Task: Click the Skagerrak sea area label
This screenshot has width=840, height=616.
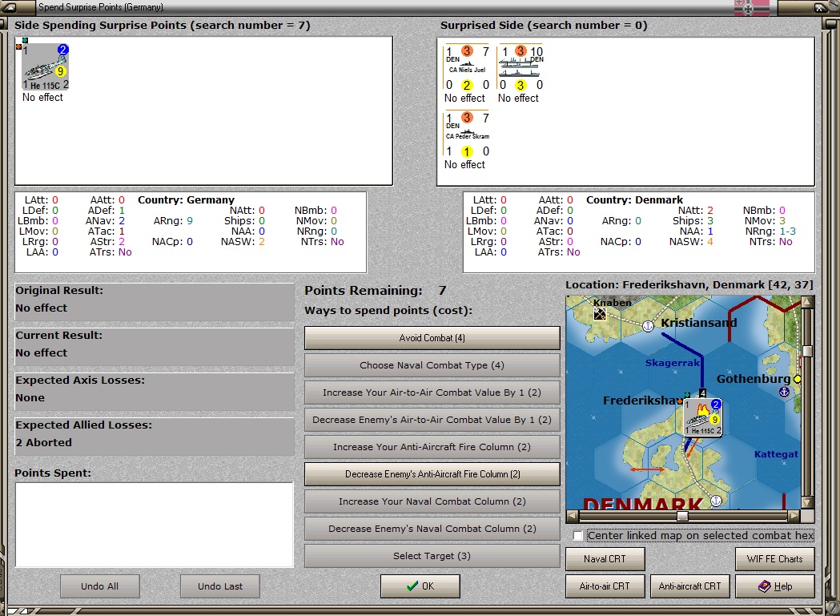Action: (x=673, y=363)
